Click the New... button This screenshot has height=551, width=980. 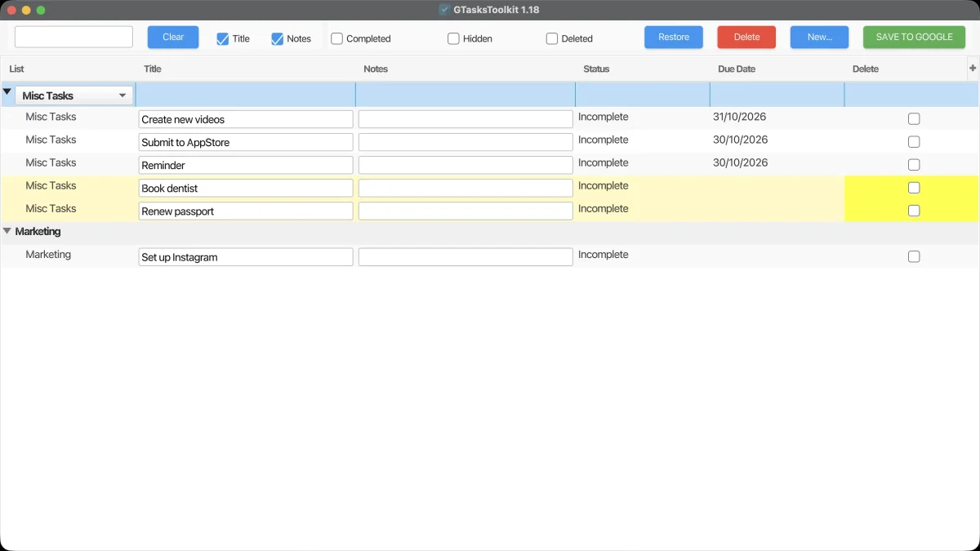tap(819, 37)
